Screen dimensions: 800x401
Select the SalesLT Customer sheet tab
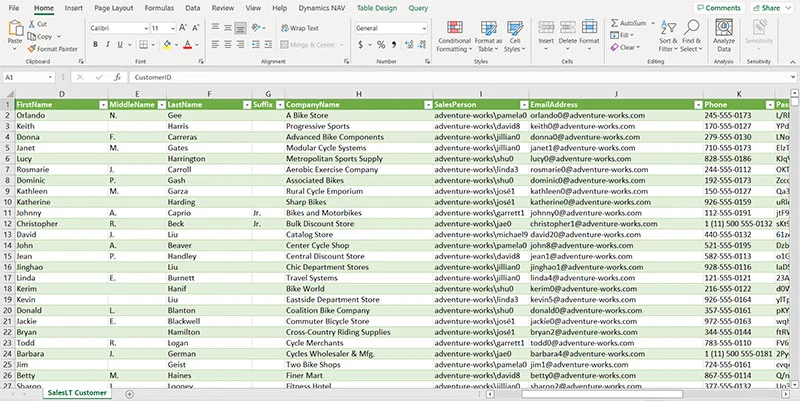point(77,393)
